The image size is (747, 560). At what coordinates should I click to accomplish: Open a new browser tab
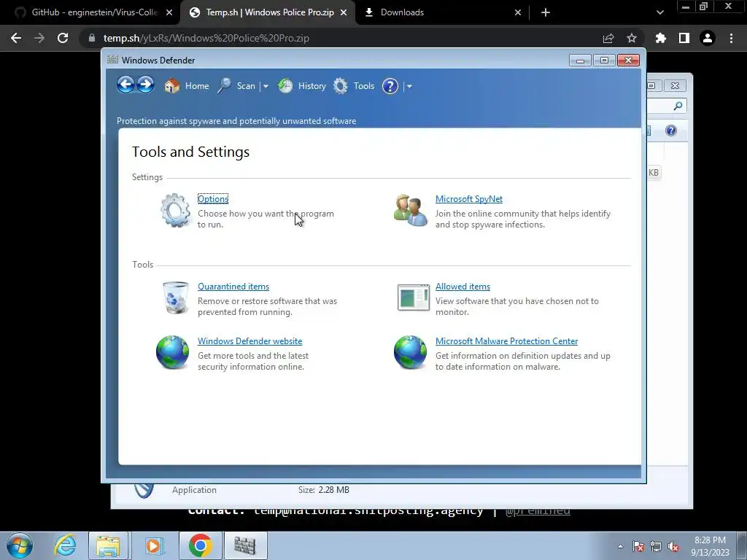pos(546,12)
